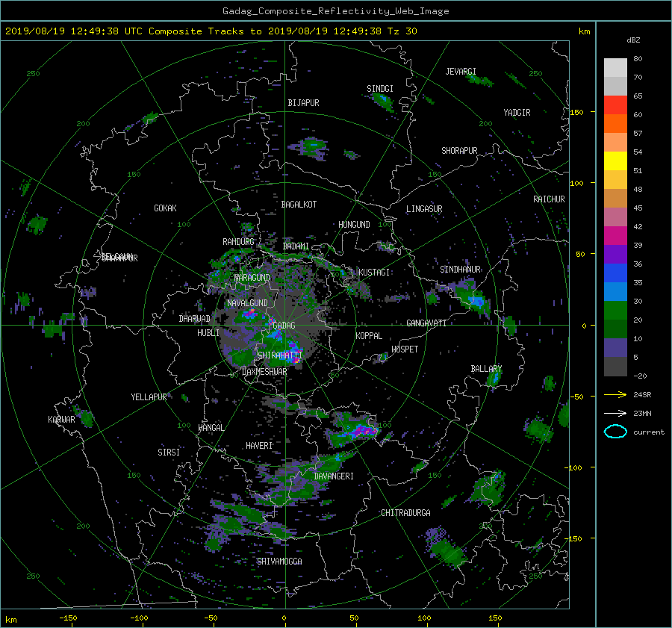Select the BIJAPUR city label
Viewport: 672px width, 628px height.
303,103
